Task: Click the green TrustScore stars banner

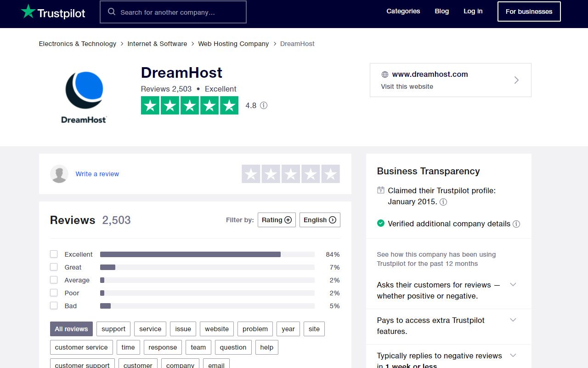Action: tap(190, 105)
